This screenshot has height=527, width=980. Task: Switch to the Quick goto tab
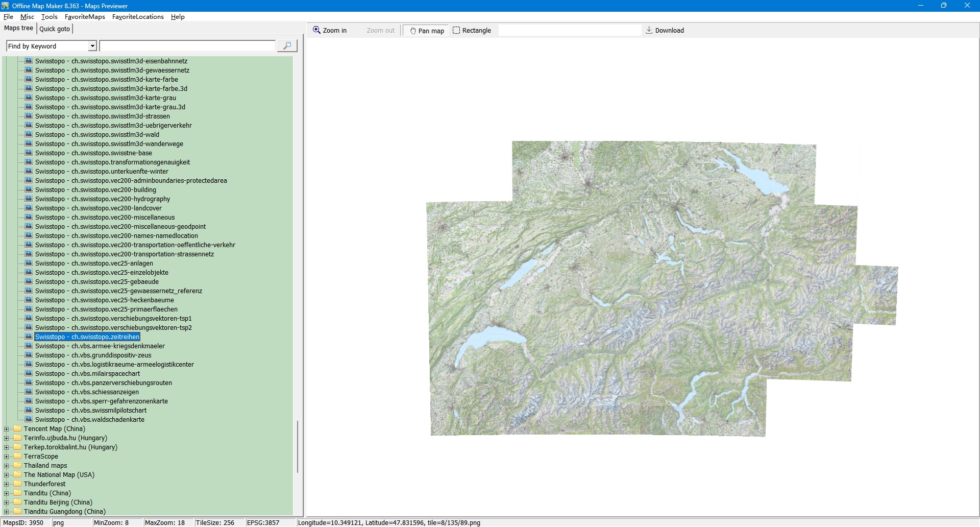[55, 29]
